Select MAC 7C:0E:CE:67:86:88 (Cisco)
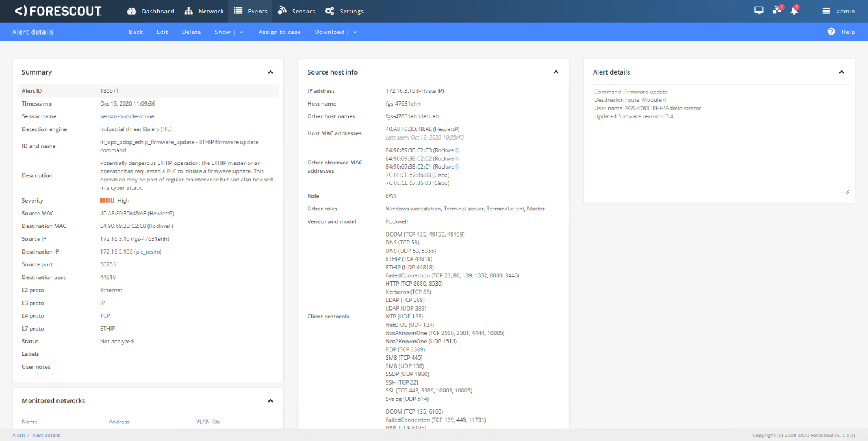This screenshot has height=441, width=868. (418, 175)
